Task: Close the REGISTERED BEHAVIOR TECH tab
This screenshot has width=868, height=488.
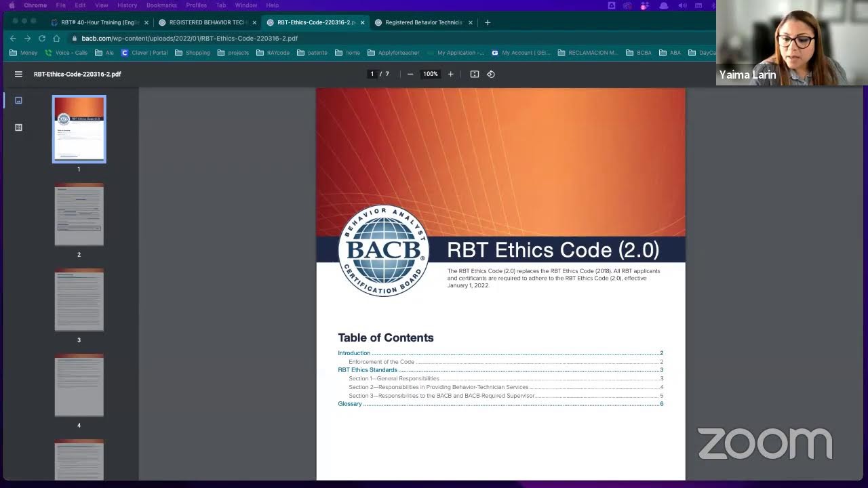Action: pyautogui.click(x=254, y=22)
